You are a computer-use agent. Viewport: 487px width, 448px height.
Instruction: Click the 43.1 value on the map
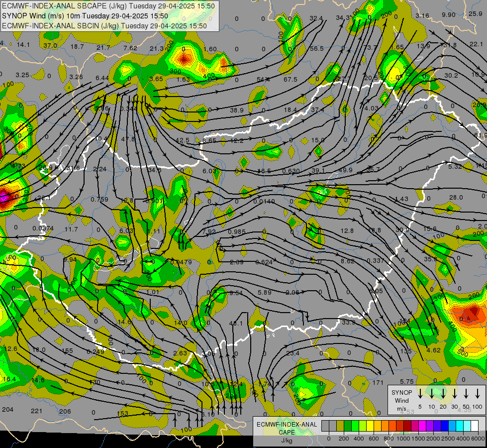pyautogui.click(x=236, y=324)
